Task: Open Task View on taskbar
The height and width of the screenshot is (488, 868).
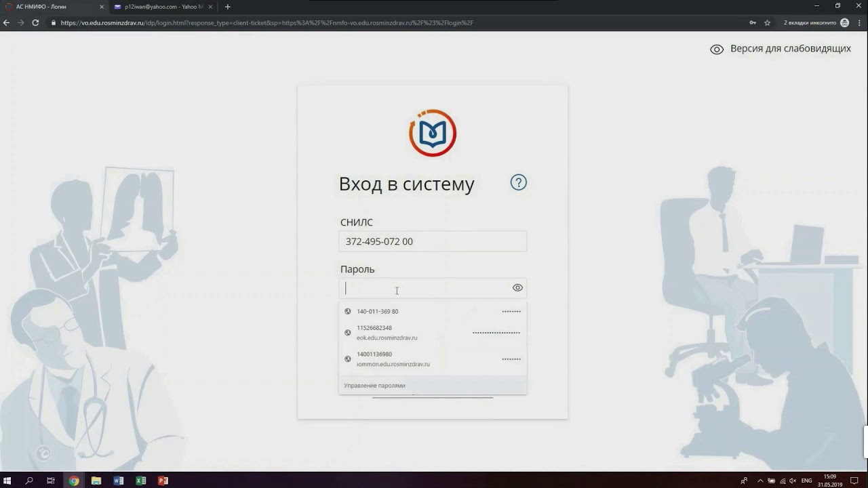Action: [51, 481]
